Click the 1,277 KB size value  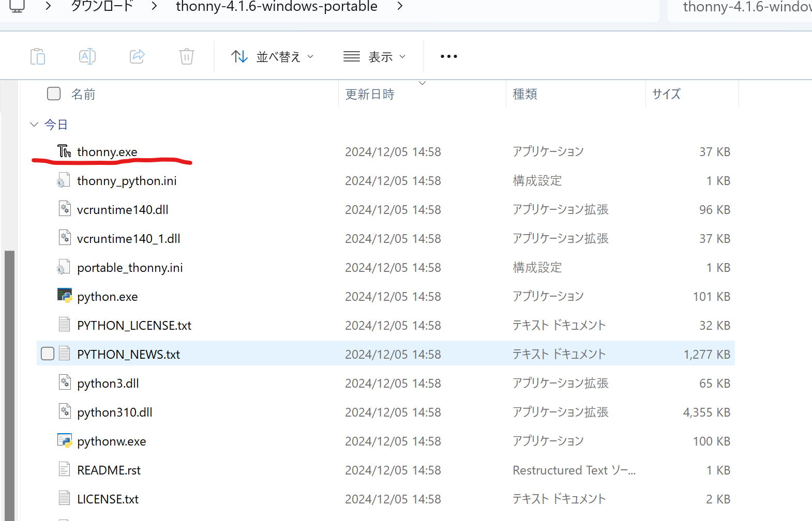coord(706,354)
